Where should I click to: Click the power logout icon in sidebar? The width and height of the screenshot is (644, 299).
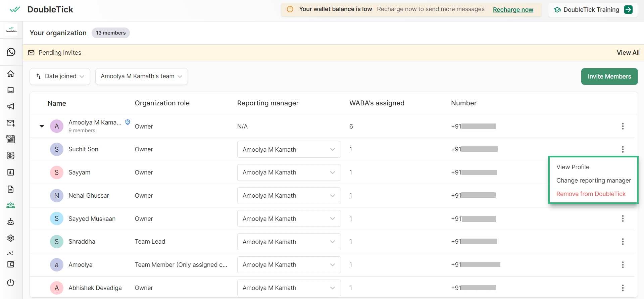11,283
